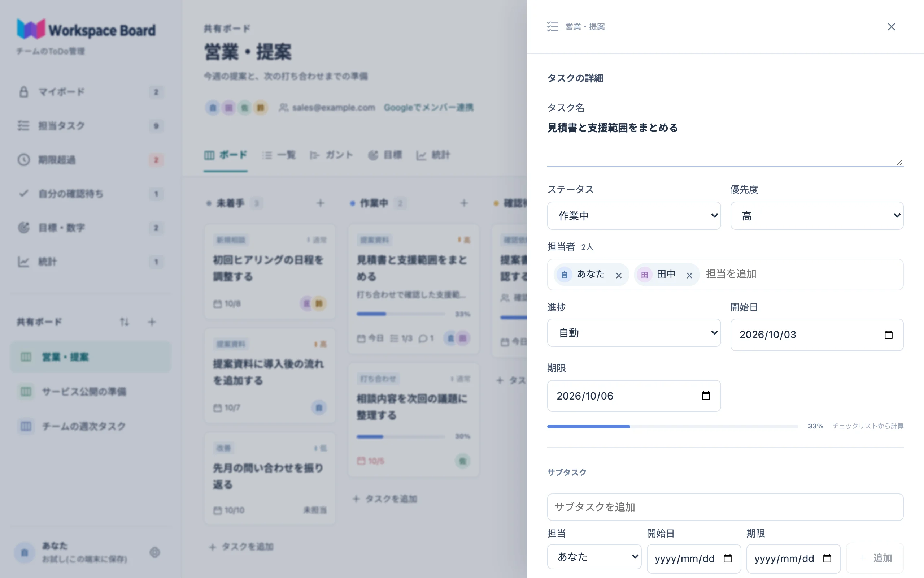Click タスクを追加 under 作業中 column
The width and height of the screenshot is (924, 578).
(x=385, y=499)
